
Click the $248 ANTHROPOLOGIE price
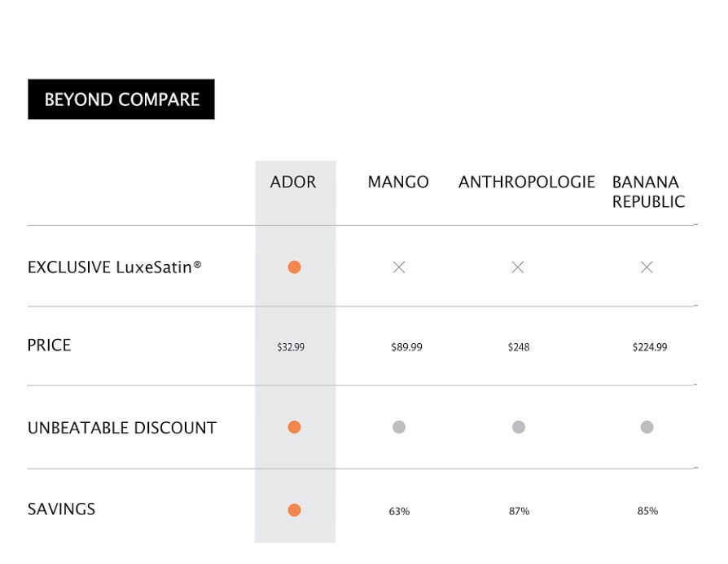point(519,347)
